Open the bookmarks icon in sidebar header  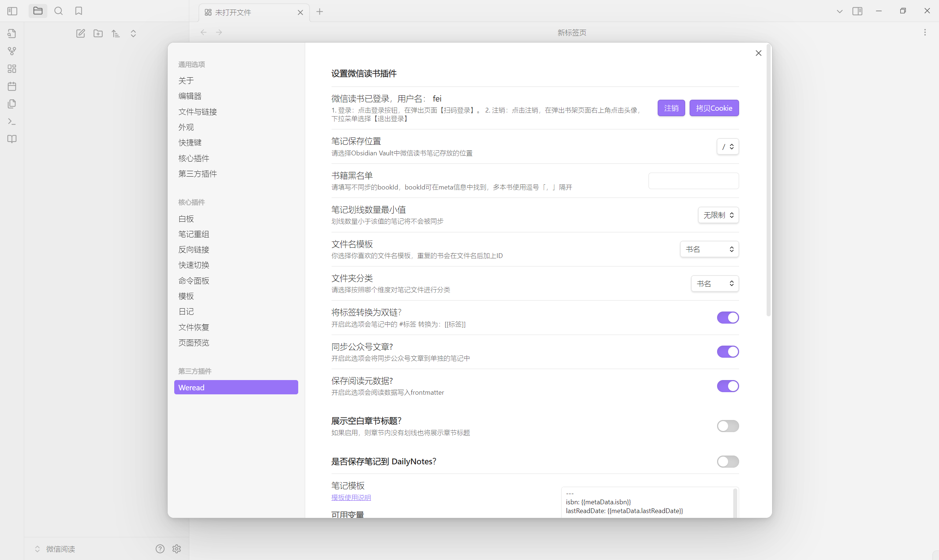pyautogui.click(x=78, y=11)
